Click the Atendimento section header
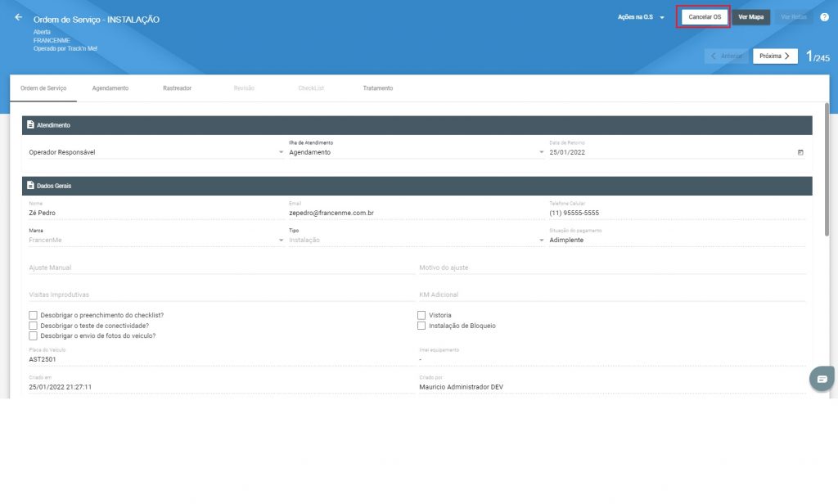The height and width of the screenshot is (504, 838). click(417, 125)
